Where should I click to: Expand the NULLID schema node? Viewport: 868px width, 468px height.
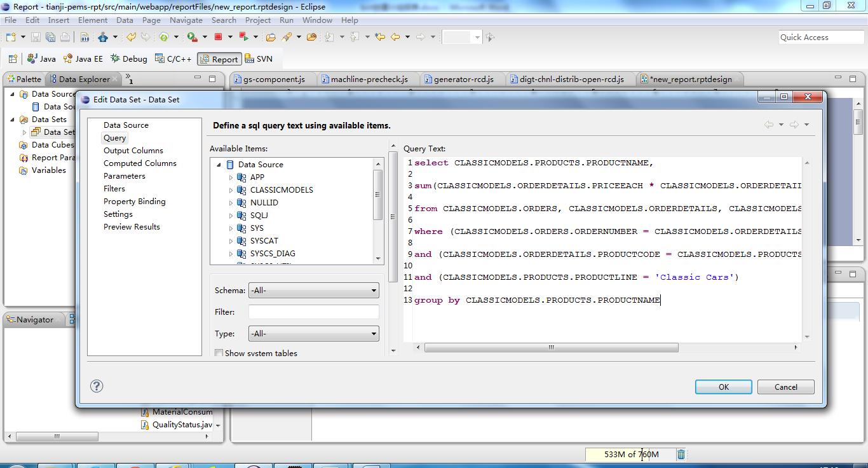(231, 203)
